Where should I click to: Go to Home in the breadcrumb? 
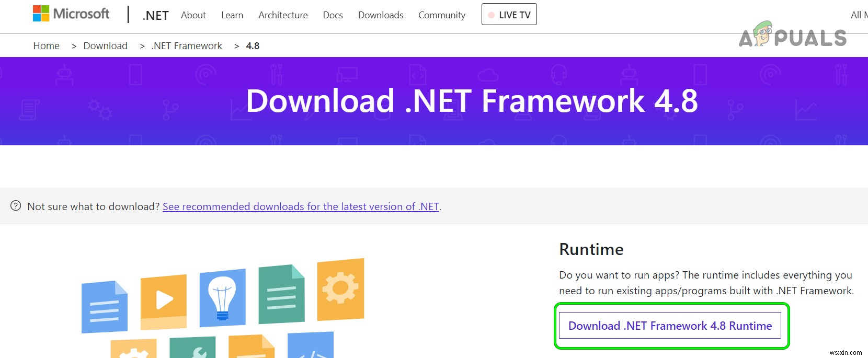pyautogui.click(x=47, y=46)
